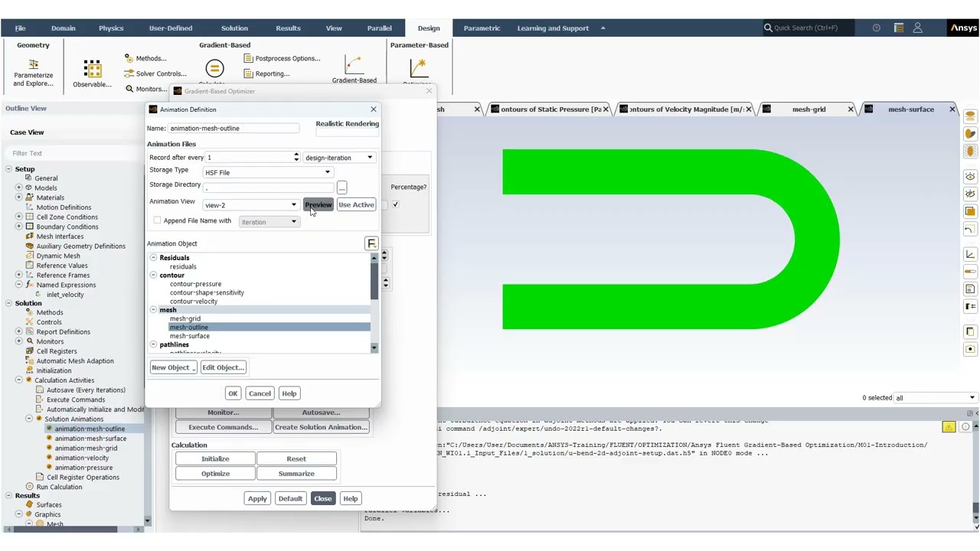Click the top orange surface display icon
This screenshot has height=551, width=980.
970,116
